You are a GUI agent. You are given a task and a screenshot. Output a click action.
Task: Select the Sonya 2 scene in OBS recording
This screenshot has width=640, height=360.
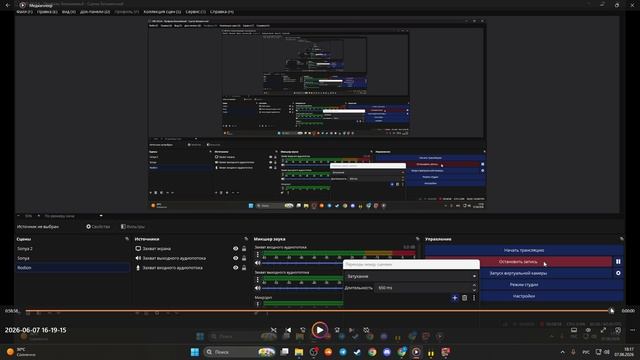click(x=72, y=248)
